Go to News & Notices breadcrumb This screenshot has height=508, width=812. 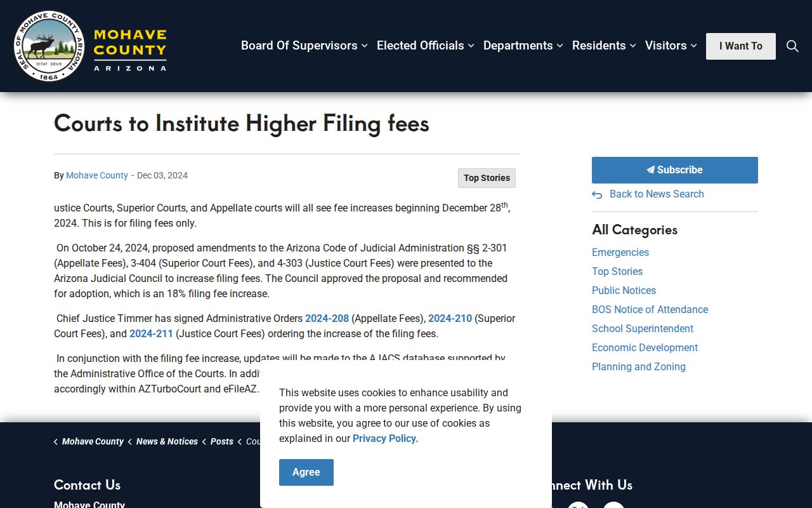pyautogui.click(x=167, y=441)
